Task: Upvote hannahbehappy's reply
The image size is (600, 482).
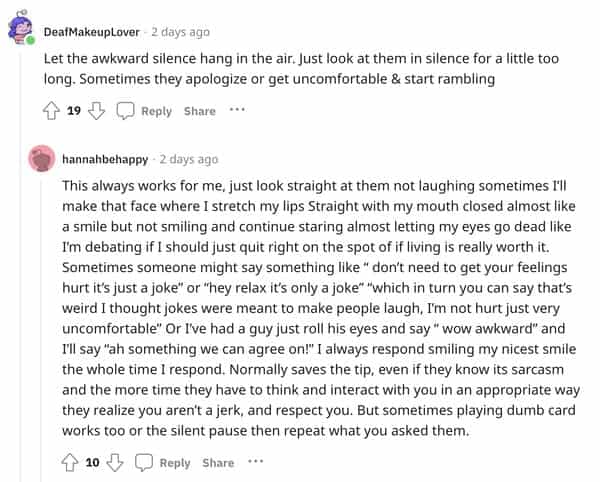Action: coord(70,462)
